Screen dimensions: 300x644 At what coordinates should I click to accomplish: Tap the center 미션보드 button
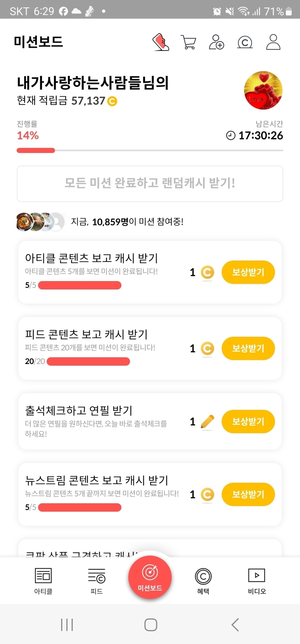[x=150, y=577]
